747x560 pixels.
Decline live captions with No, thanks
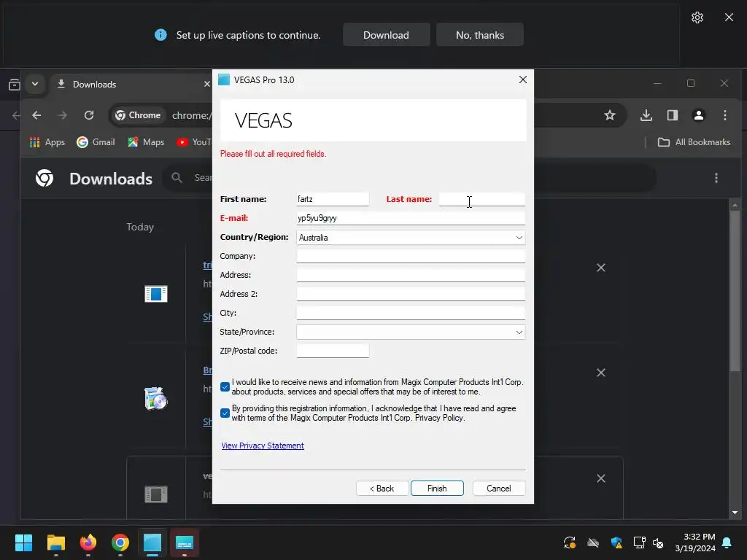[x=480, y=35]
